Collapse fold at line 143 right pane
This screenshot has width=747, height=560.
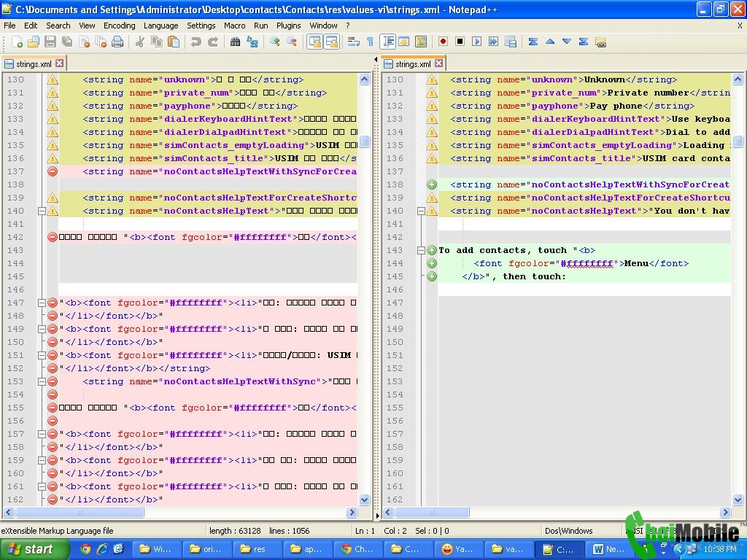[421, 251]
